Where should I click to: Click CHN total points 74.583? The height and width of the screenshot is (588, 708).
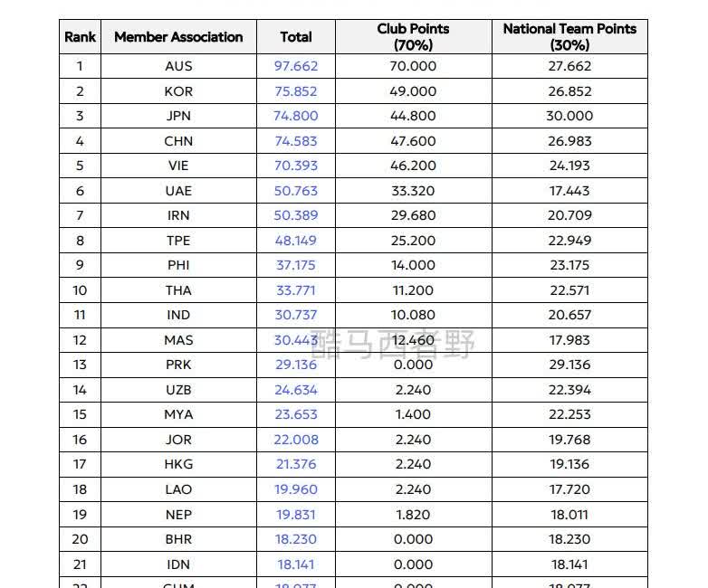[296, 141]
